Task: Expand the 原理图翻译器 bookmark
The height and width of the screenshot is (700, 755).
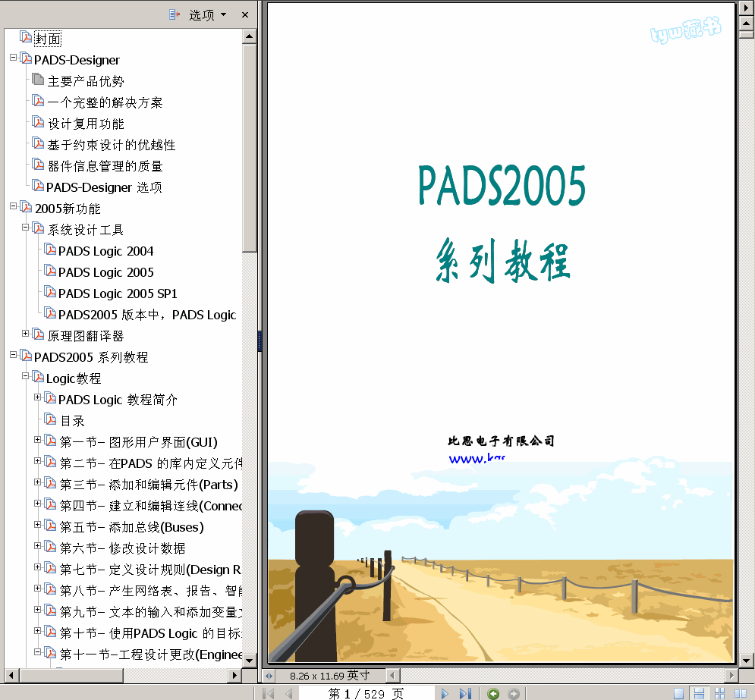Action: click(26, 334)
